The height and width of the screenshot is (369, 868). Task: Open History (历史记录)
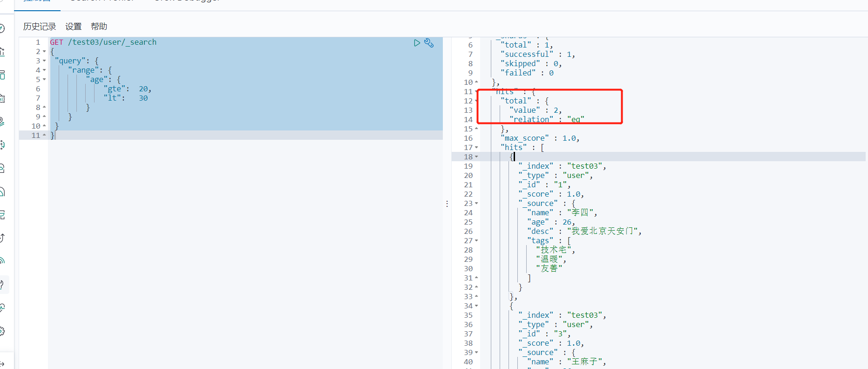[40, 27]
